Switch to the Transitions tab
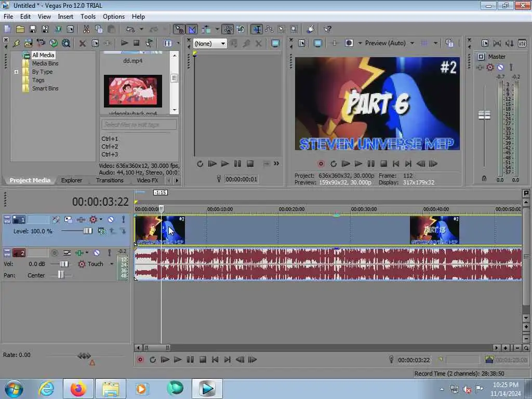 110,180
